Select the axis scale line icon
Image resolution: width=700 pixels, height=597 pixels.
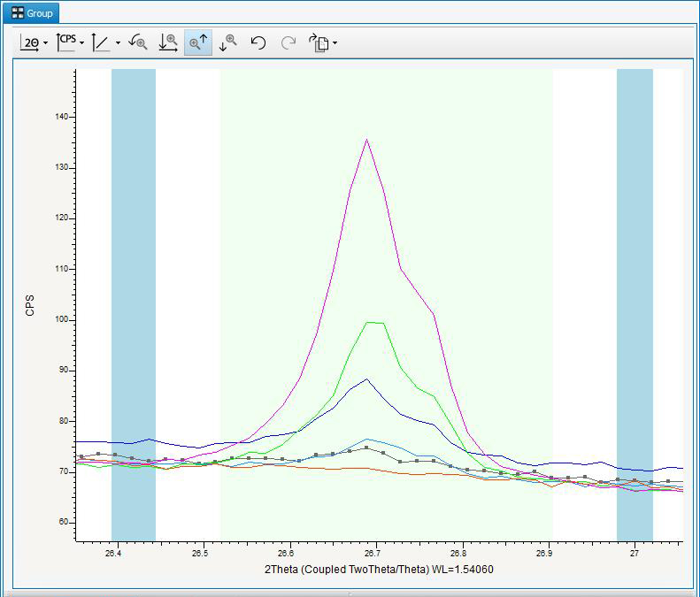point(102,42)
